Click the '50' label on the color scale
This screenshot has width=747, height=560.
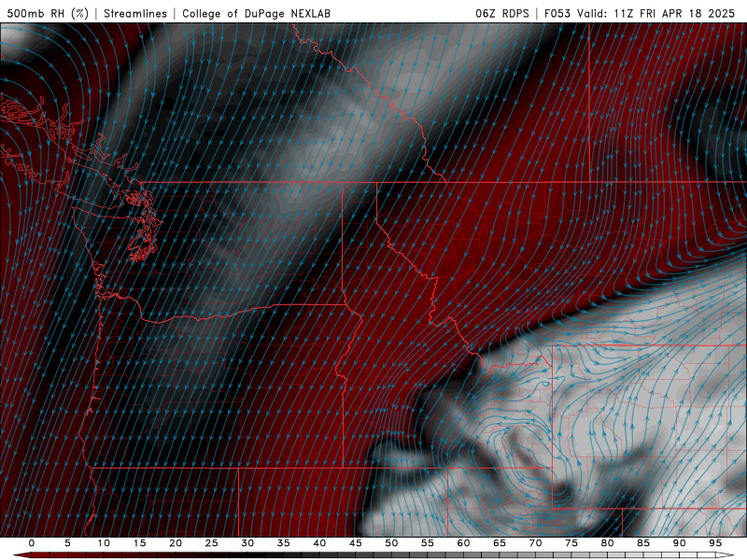click(x=391, y=543)
